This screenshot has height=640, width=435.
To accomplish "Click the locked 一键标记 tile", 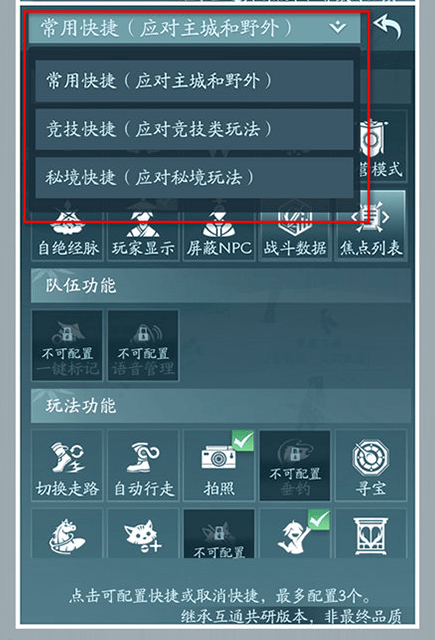I will [67, 345].
